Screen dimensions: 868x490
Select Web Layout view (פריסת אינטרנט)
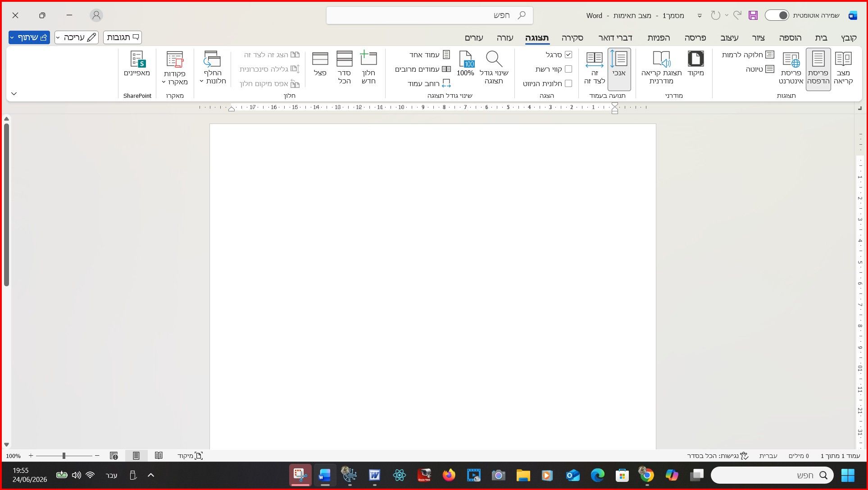[791, 69]
